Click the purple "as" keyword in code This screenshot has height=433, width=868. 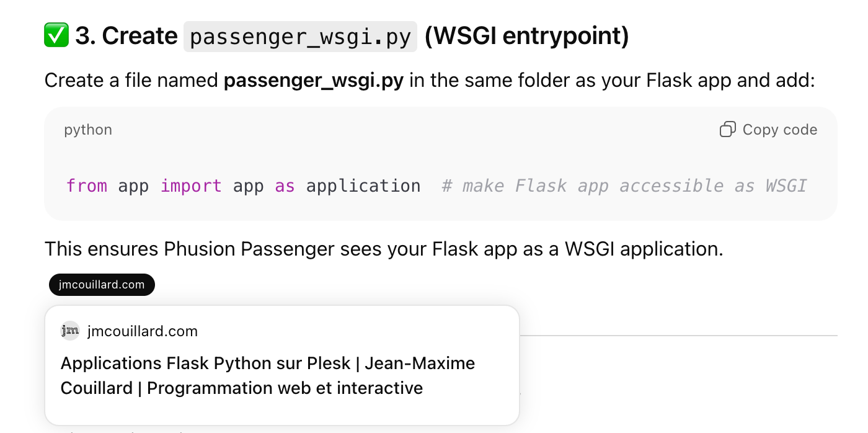click(x=285, y=186)
